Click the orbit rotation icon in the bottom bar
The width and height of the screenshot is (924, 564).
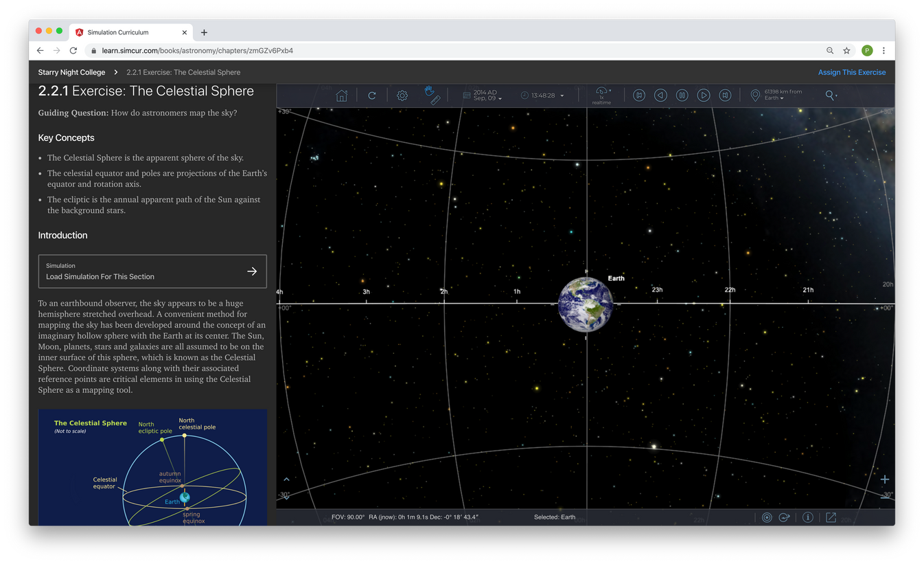(x=784, y=517)
